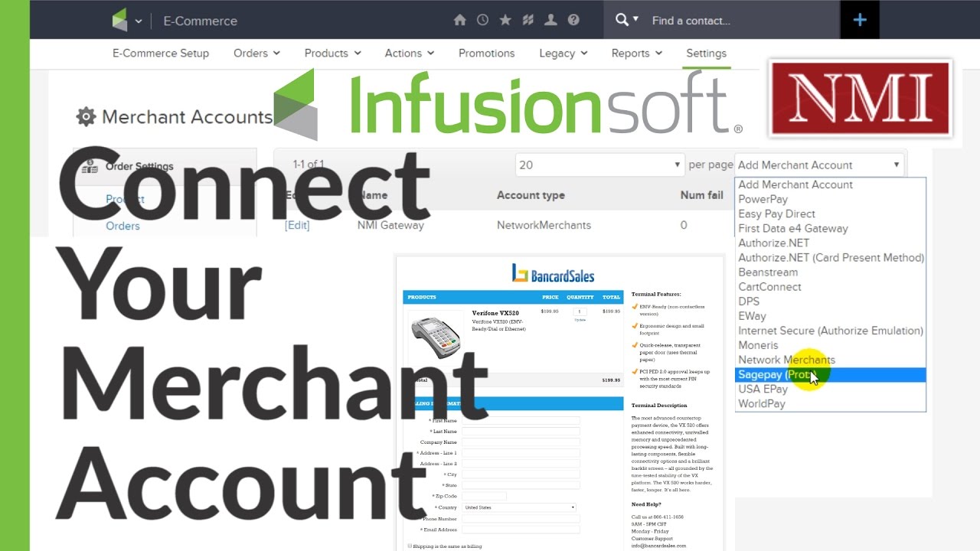Click the quantity input box
The height and width of the screenshot is (551, 980).
580,311
